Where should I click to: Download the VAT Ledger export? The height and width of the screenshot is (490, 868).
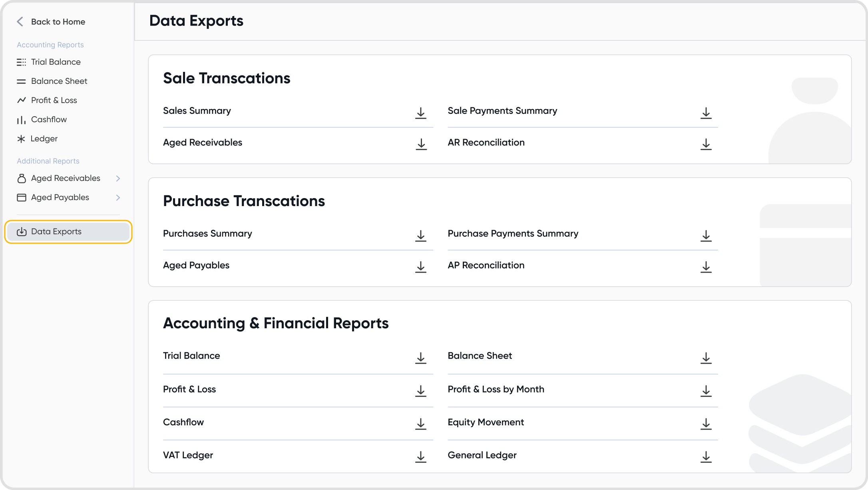(420, 456)
